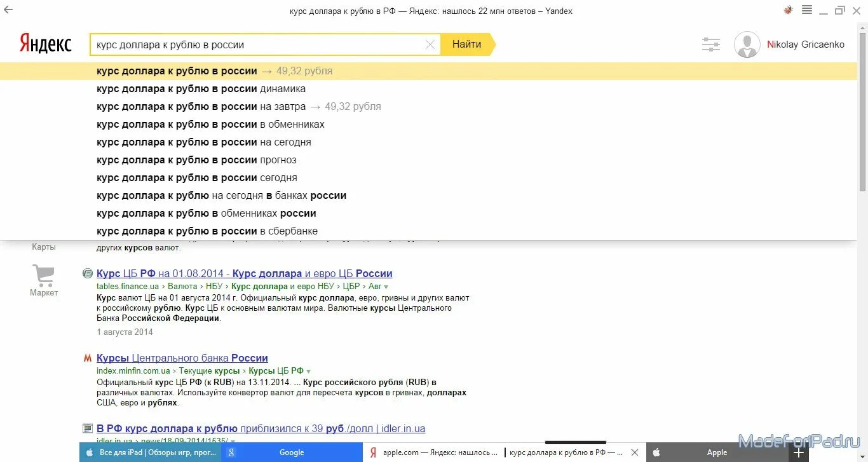
Task: Switch to the Google tab
Action: pyautogui.click(x=292, y=452)
